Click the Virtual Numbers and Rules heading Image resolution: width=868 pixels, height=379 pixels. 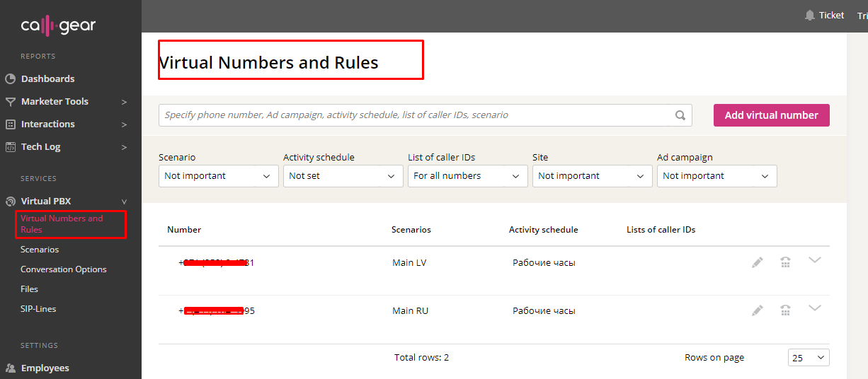tap(269, 63)
